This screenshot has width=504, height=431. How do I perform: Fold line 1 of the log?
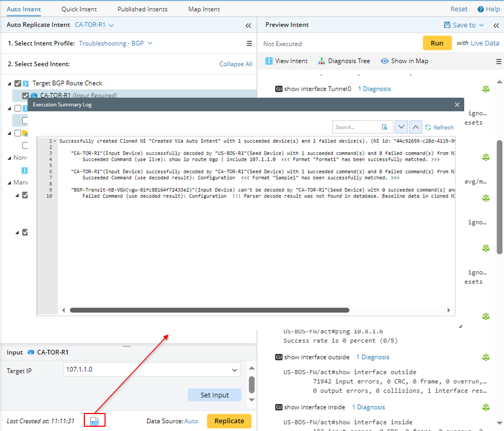click(55, 141)
